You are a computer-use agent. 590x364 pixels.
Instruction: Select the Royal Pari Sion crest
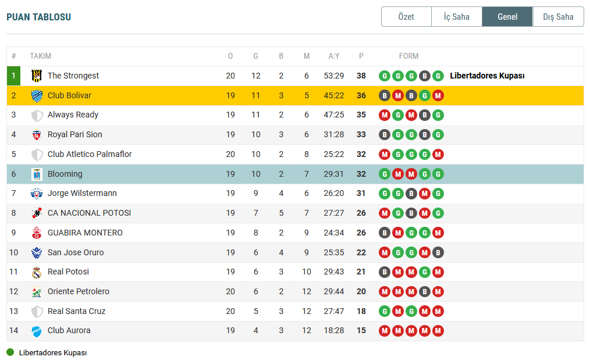click(x=37, y=135)
